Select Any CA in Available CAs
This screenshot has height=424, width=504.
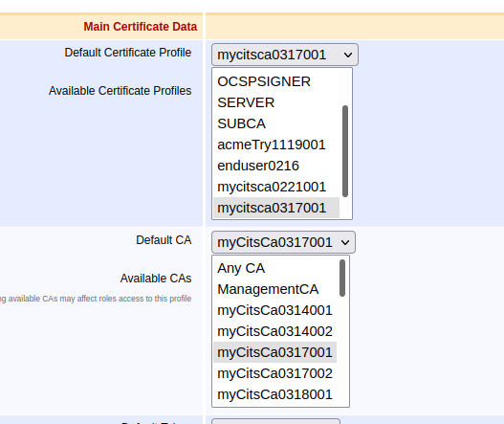tap(274, 268)
